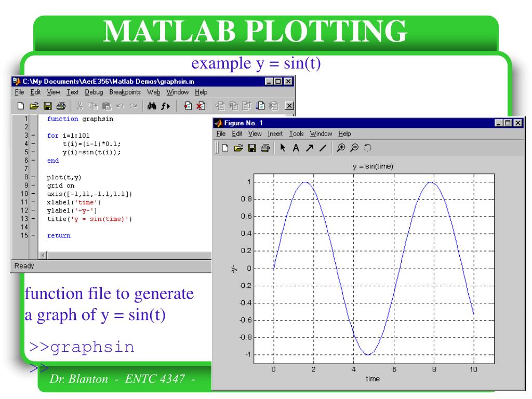This screenshot has height=399, width=532.
Task: Click the debug Step Out icon
Action: coord(247,106)
